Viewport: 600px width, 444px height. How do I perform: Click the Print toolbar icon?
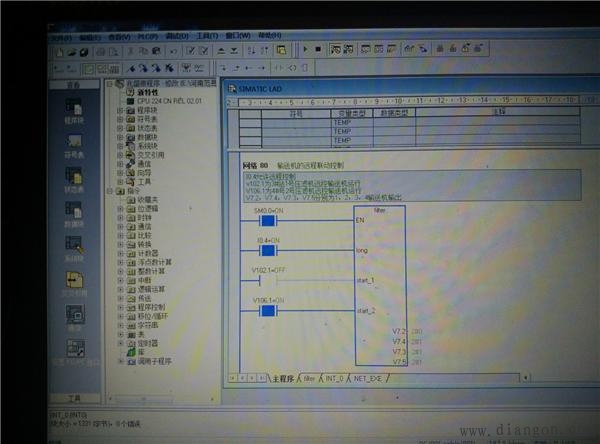pyautogui.click(x=101, y=52)
